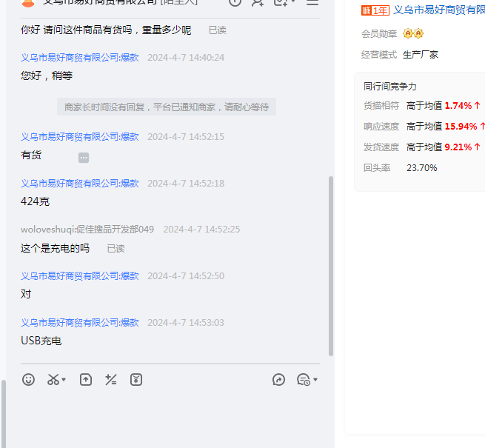Viewport: 485px width, 448px height.
Task: Expand the chat history dropdown arrow
Action: click(x=315, y=380)
